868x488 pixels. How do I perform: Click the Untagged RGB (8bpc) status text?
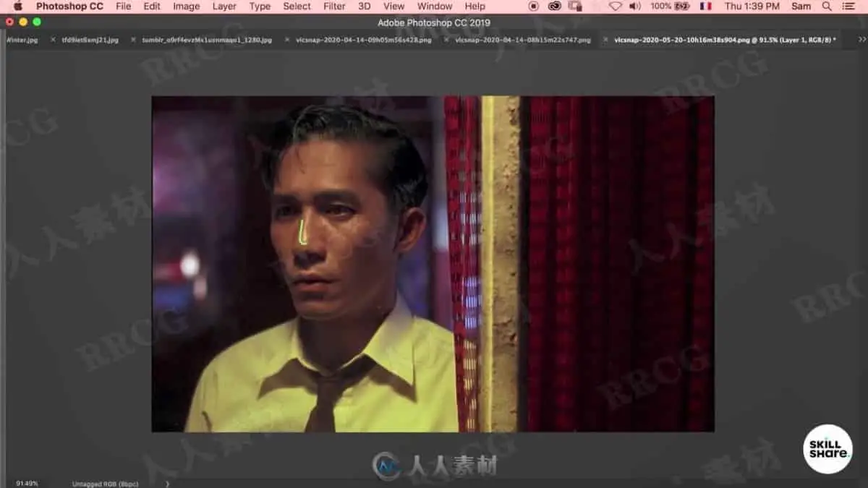pos(105,483)
